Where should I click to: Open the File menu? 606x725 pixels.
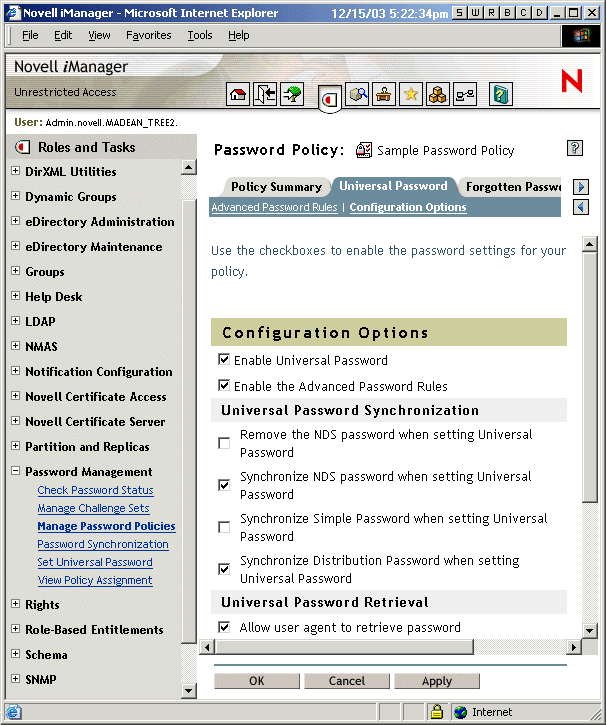click(x=30, y=35)
